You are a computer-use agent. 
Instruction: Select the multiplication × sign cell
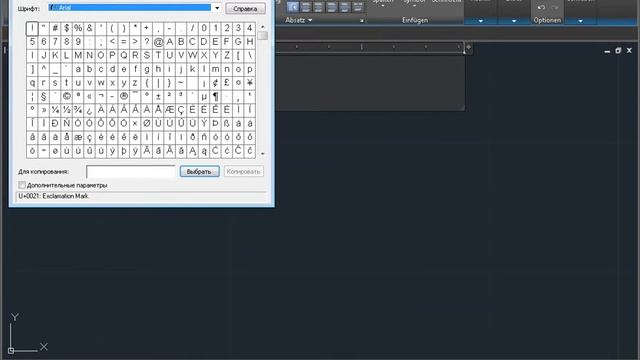[135, 123]
